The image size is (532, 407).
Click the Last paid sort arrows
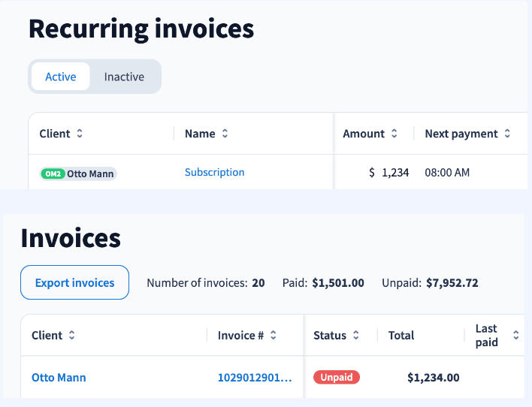point(515,336)
